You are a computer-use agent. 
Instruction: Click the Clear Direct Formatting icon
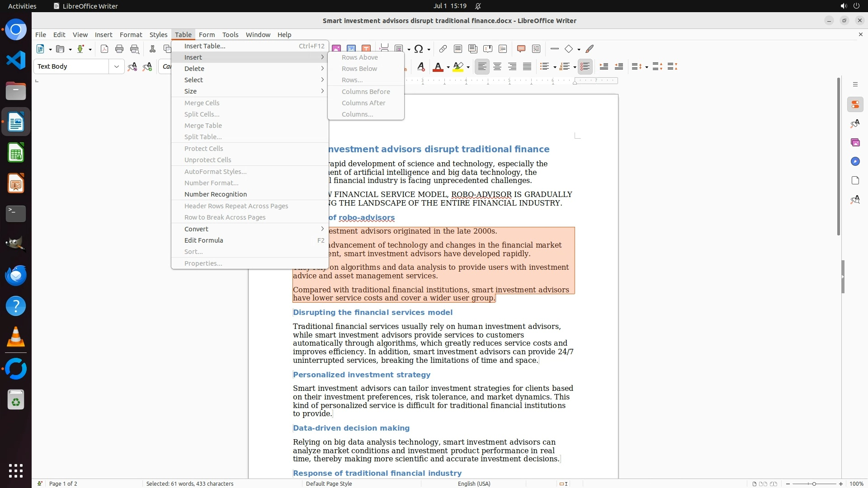click(x=420, y=67)
